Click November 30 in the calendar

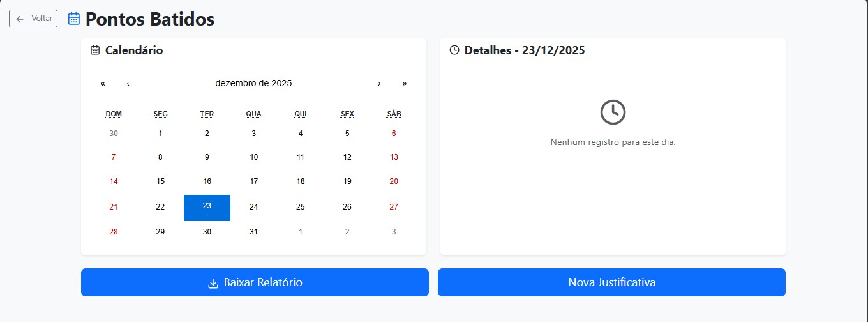click(114, 134)
